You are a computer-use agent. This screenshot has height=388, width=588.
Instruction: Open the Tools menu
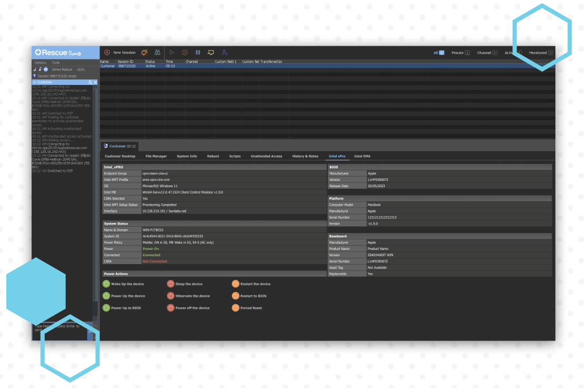[55, 62]
